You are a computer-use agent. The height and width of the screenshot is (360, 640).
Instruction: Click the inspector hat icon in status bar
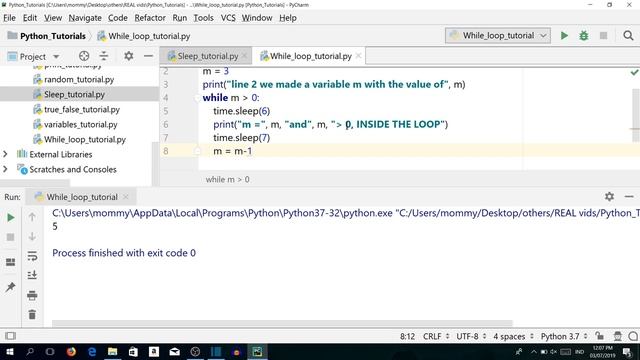point(617,336)
